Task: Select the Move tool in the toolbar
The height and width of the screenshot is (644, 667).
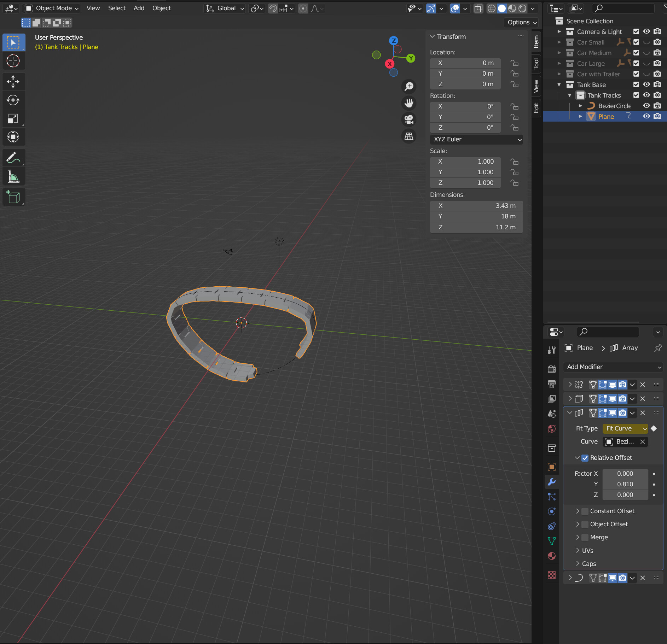Action: (x=13, y=82)
